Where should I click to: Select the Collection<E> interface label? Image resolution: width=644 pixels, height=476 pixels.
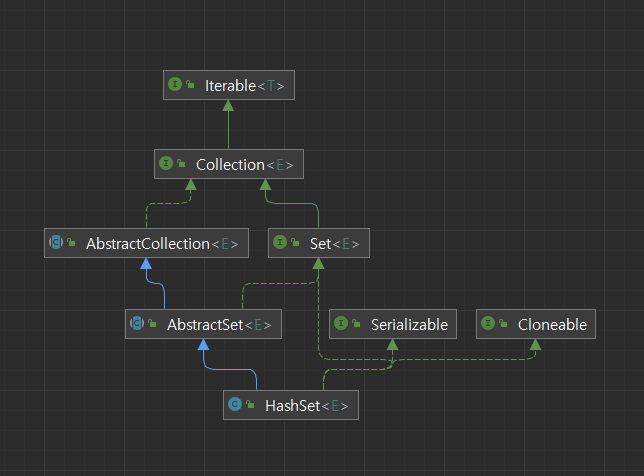245,165
